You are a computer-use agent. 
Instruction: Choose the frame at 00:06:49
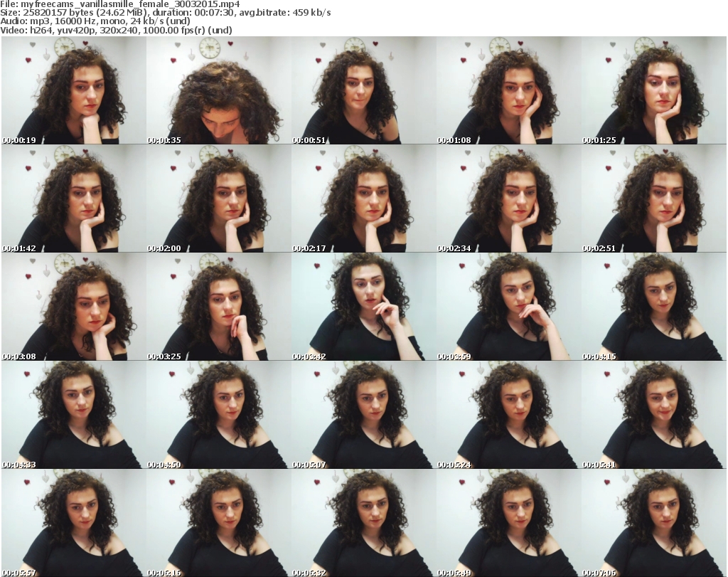[509, 523]
